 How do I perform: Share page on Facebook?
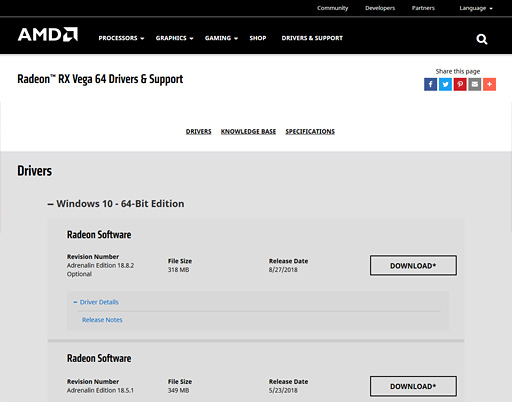coord(430,84)
